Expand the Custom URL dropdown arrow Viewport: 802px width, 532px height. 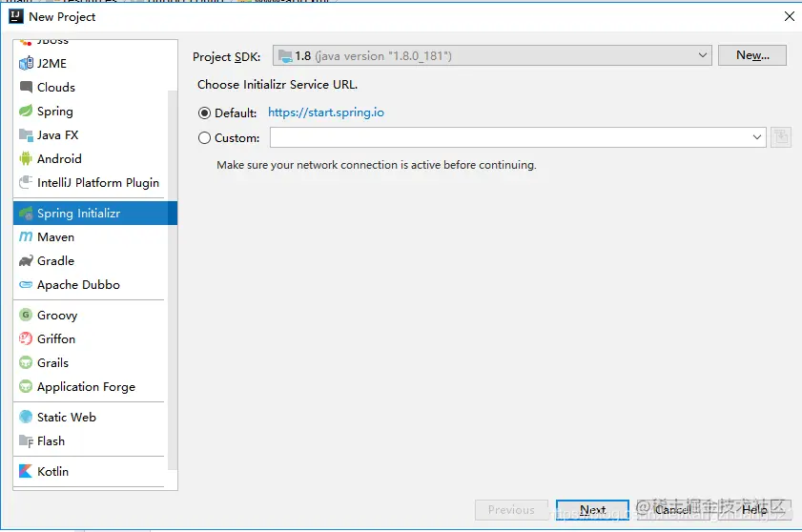point(757,137)
